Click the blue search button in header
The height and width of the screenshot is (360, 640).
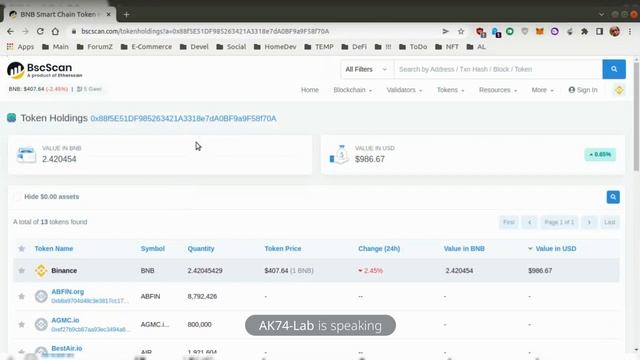point(614,69)
